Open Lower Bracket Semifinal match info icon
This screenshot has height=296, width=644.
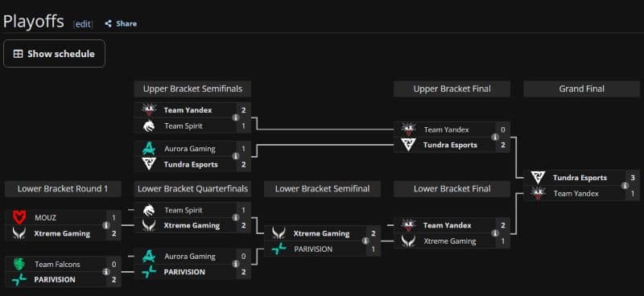(x=365, y=241)
